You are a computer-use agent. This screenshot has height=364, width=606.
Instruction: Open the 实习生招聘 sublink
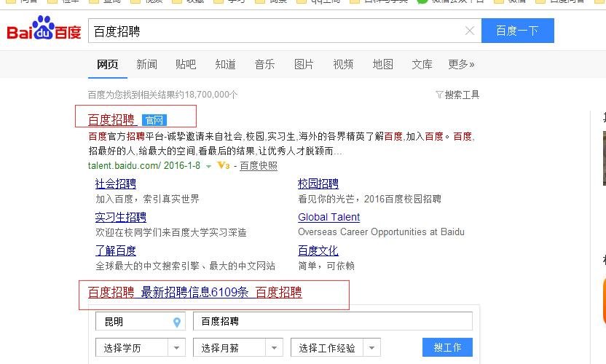point(121,217)
